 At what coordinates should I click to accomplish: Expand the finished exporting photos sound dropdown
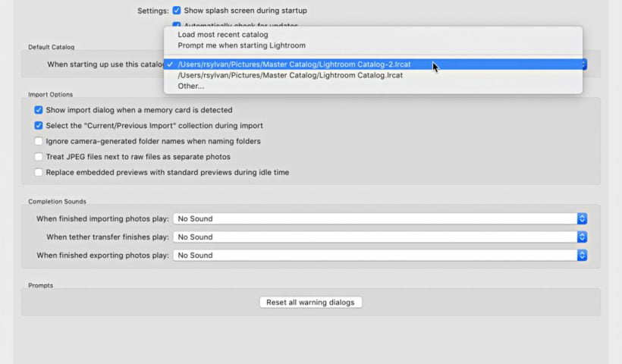click(x=375, y=256)
